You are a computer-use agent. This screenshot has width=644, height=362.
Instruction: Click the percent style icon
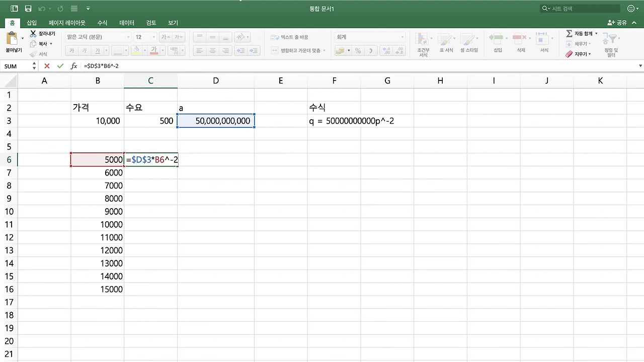point(358,50)
